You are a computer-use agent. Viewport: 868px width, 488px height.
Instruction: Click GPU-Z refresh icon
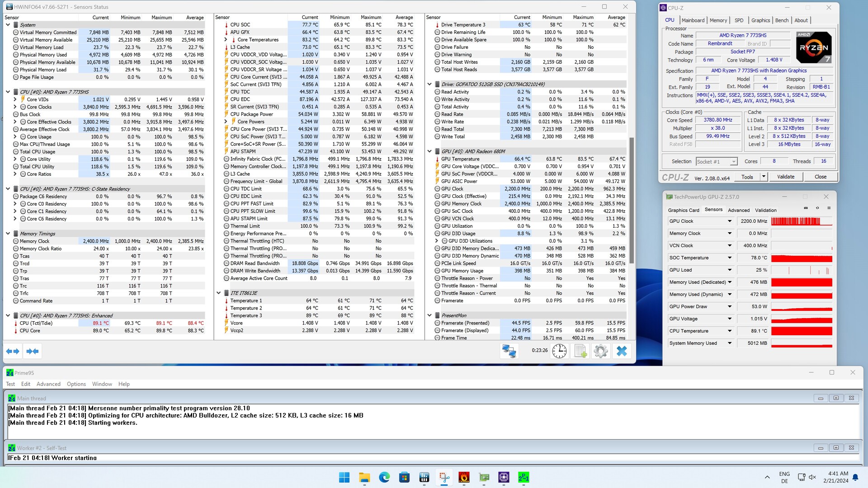[817, 208]
